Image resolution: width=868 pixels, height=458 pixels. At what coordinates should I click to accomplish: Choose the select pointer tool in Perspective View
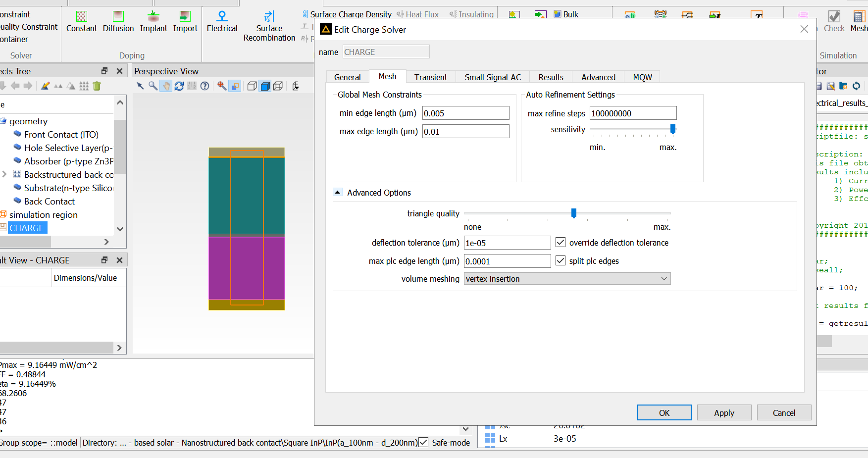tap(140, 86)
